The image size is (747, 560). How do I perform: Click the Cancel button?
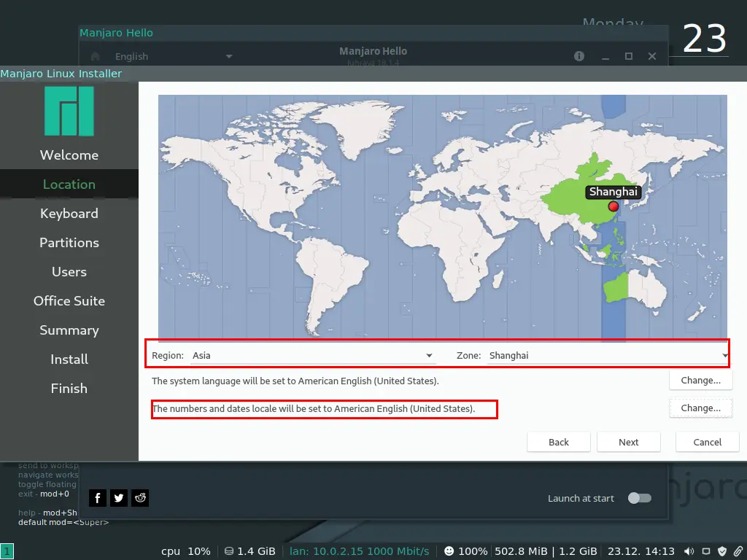coord(708,442)
